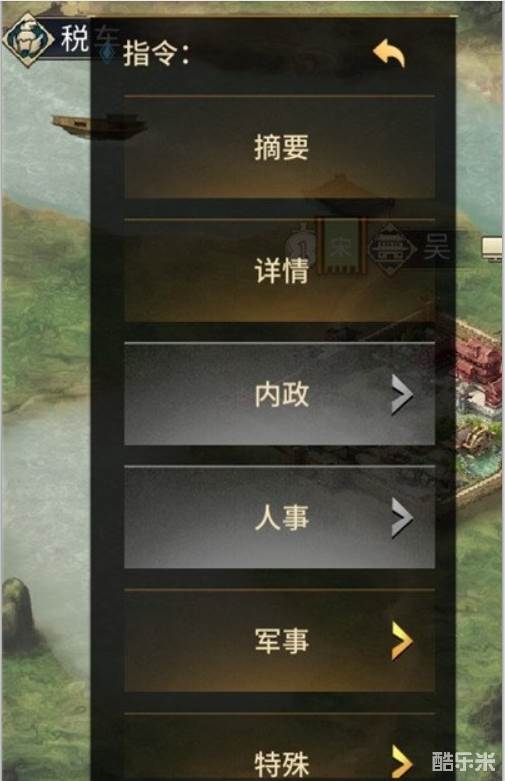Expand the 人事 chevron arrow
This screenshot has height=781, width=505.
pos(401,518)
